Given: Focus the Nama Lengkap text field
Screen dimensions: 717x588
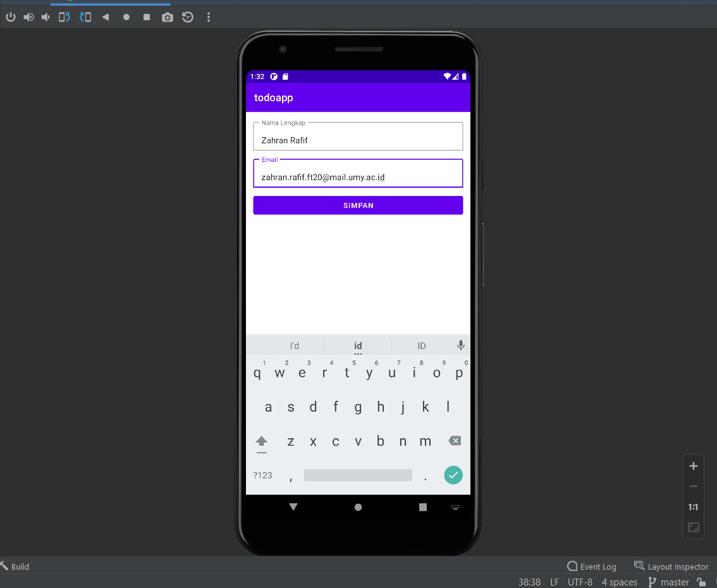Looking at the screenshot, I should [x=358, y=137].
